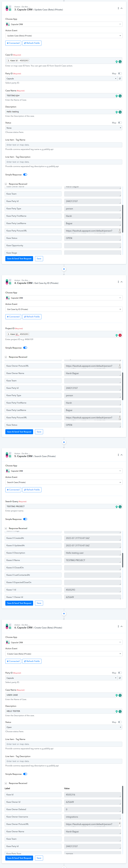Click the Kases 0 Name value TESTING PROJECT

pyautogui.click(x=93, y=560)
